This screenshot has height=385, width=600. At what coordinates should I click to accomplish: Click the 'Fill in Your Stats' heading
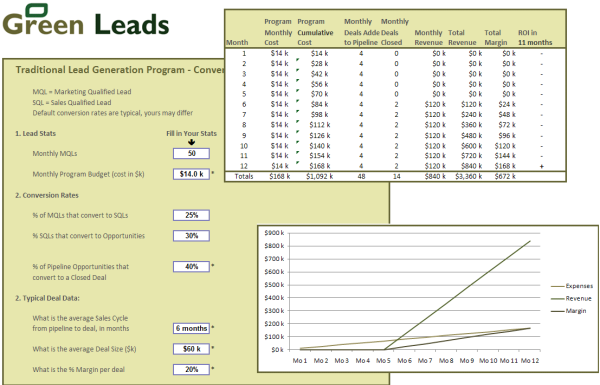point(191,134)
